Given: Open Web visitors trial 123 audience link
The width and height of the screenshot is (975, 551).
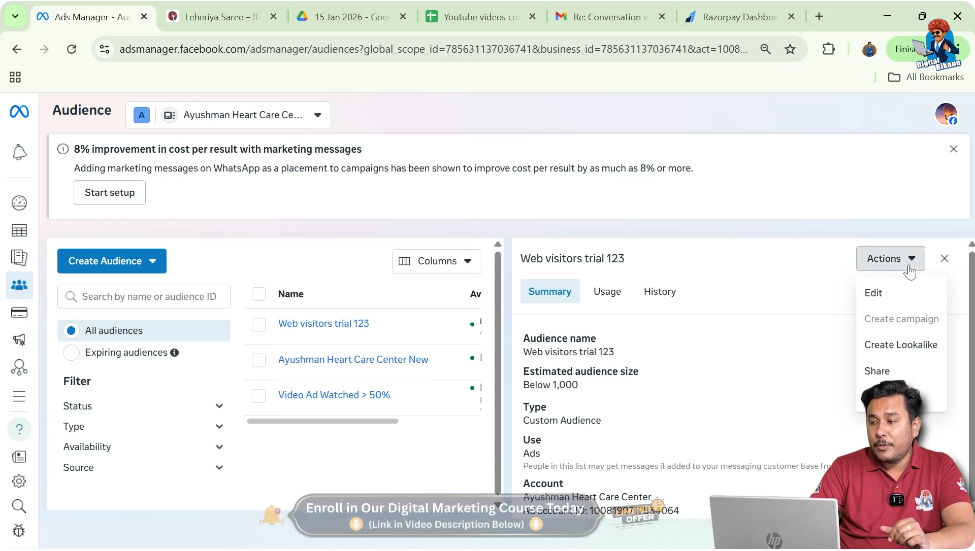Looking at the screenshot, I should [323, 323].
